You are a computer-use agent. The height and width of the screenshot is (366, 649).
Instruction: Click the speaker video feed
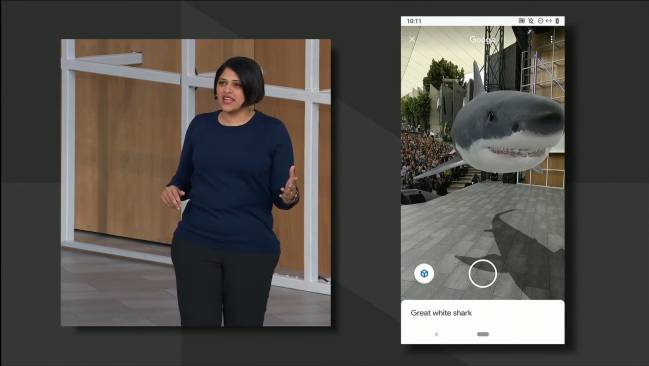point(196,183)
